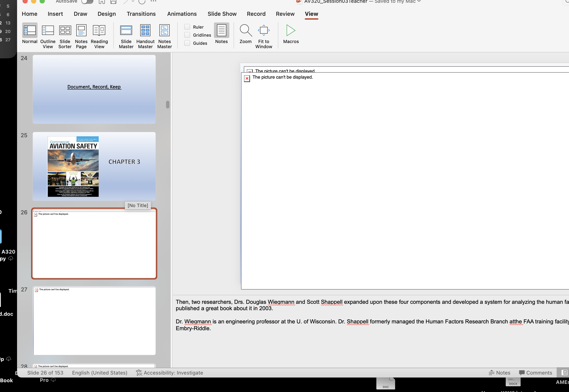This screenshot has width=569, height=392.
Task: Open the Zoom dialog
Action: pyautogui.click(x=246, y=34)
